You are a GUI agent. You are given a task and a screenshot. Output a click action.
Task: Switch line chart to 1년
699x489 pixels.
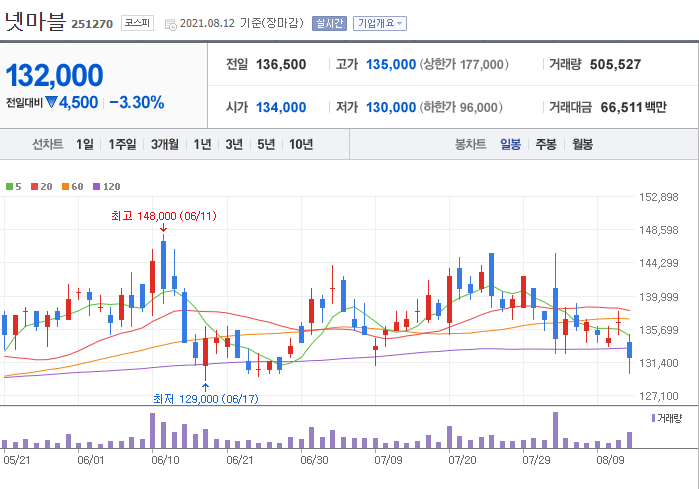pos(202,144)
